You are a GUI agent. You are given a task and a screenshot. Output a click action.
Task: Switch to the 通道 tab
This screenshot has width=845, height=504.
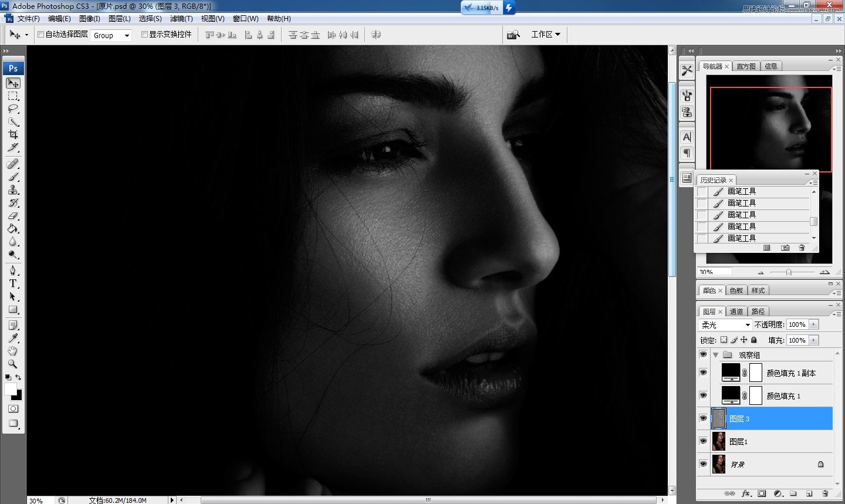point(736,312)
